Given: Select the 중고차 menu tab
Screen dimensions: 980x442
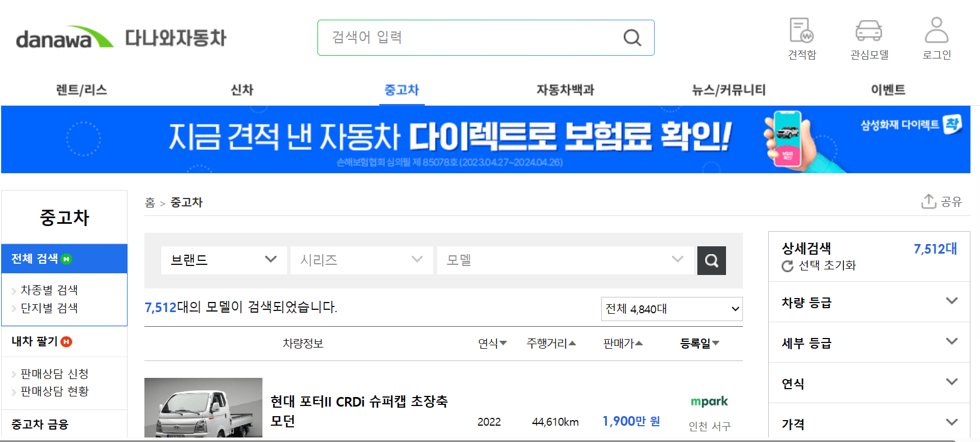Looking at the screenshot, I should (402, 90).
